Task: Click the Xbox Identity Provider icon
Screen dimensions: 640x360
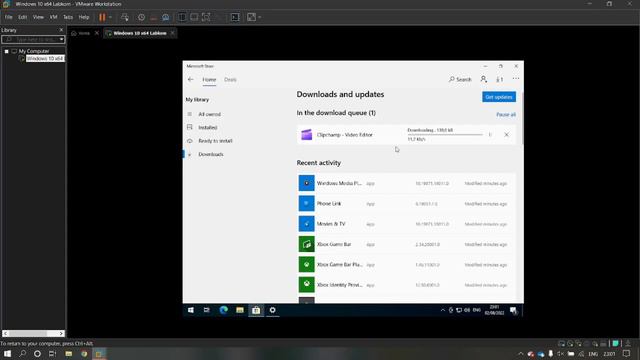Action: [307, 285]
